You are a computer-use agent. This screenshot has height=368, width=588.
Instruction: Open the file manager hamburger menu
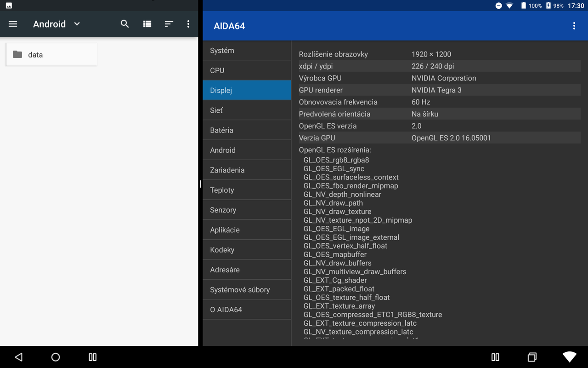tap(13, 24)
